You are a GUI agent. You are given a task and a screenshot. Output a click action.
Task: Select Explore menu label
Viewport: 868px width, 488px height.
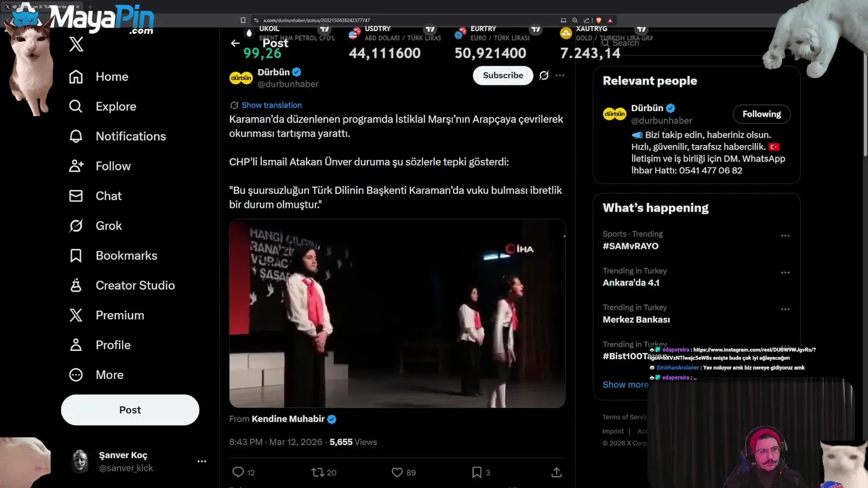point(116,106)
